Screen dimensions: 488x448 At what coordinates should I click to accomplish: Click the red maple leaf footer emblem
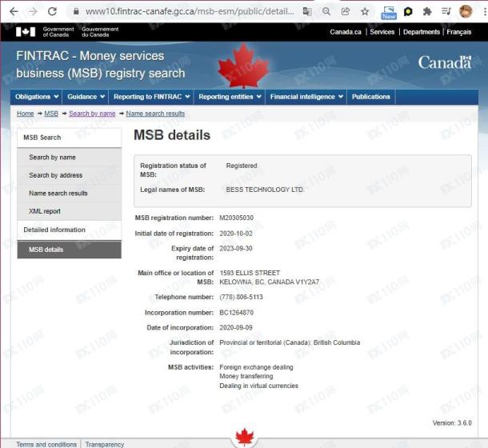point(245,437)
